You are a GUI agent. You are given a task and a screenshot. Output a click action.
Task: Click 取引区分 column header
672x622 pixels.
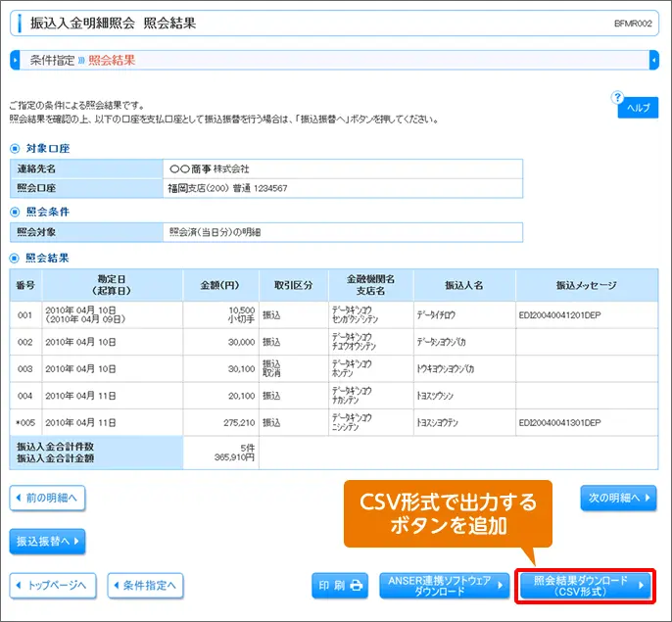click(294, 285)
